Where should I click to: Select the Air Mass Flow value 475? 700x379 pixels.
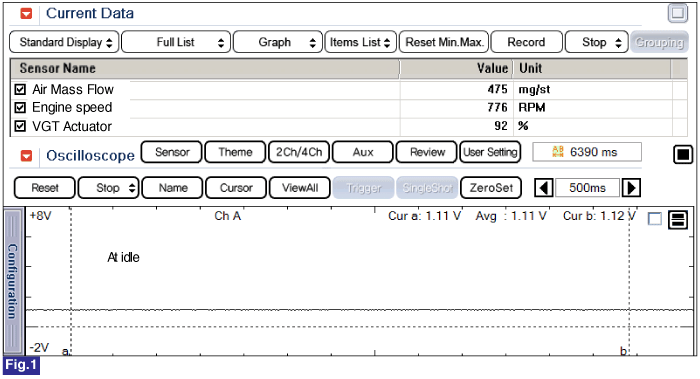coord(497,89)
